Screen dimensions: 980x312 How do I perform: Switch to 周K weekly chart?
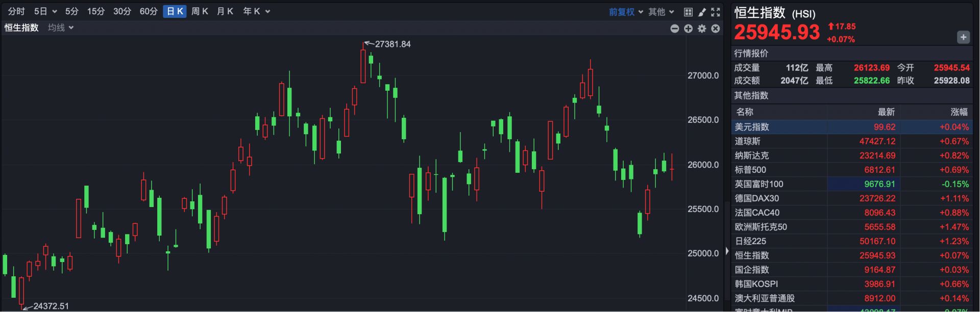coord(200,11)
